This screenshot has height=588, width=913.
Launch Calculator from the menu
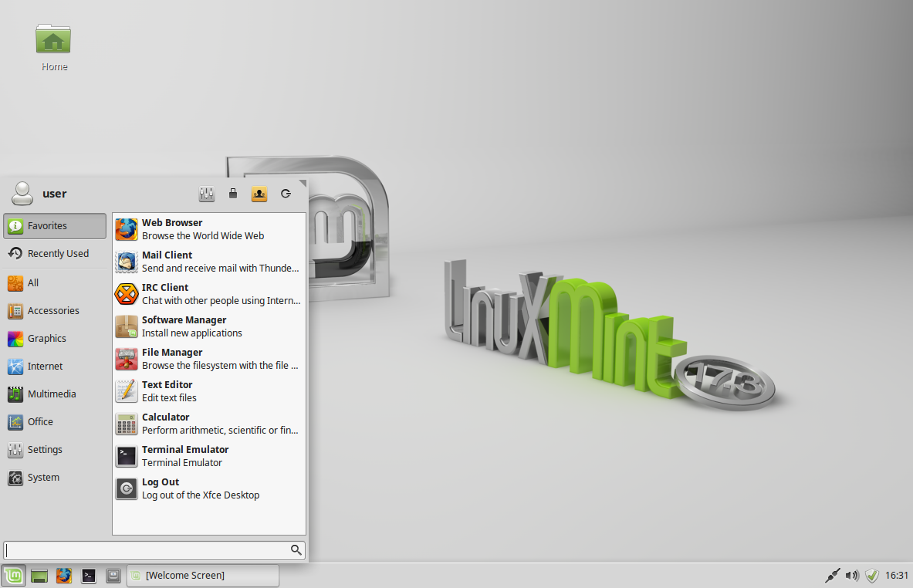pyautogui.click(x=209, y=424)
